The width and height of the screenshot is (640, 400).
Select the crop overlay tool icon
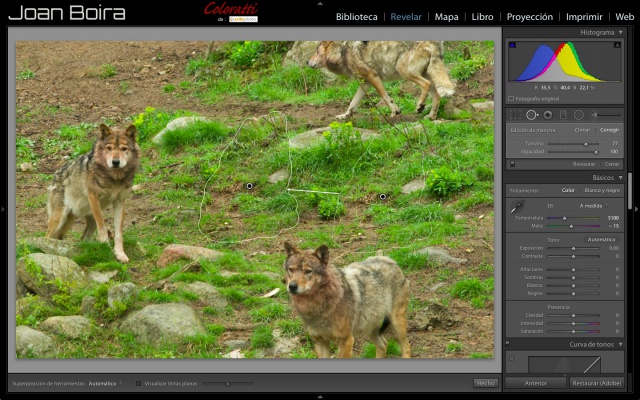pos(516,115)
